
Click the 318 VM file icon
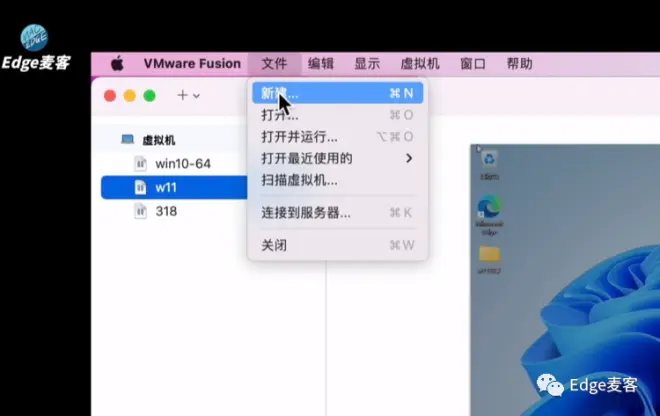pos(140,211)
